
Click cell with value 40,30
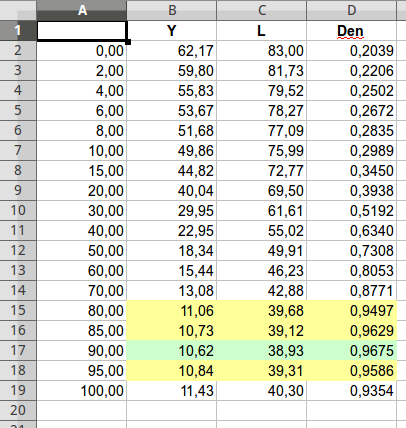262,390
